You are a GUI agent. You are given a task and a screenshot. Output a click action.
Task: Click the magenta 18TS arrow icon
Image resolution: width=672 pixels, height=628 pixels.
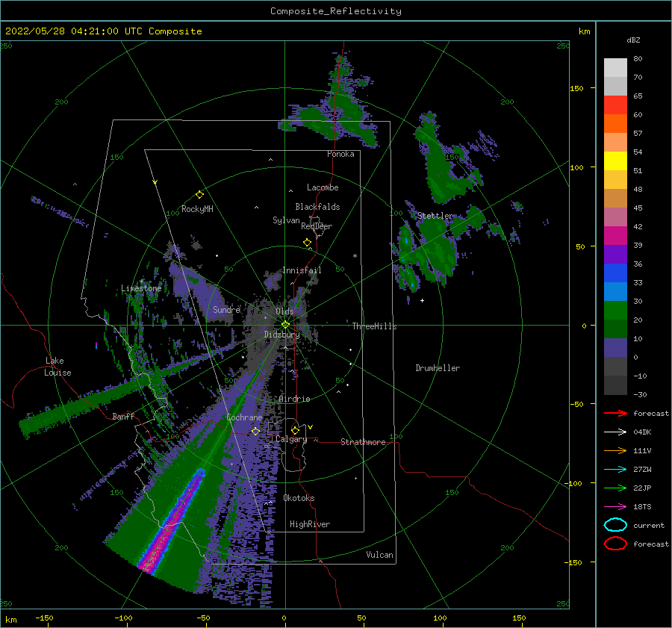[615, 507]
